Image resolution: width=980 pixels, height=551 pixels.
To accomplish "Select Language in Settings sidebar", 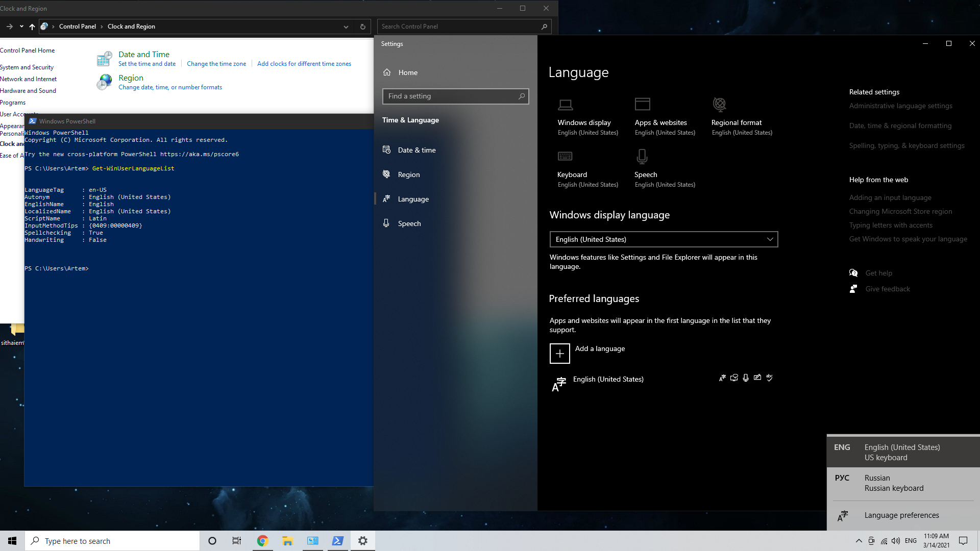I will pos(455,199).
